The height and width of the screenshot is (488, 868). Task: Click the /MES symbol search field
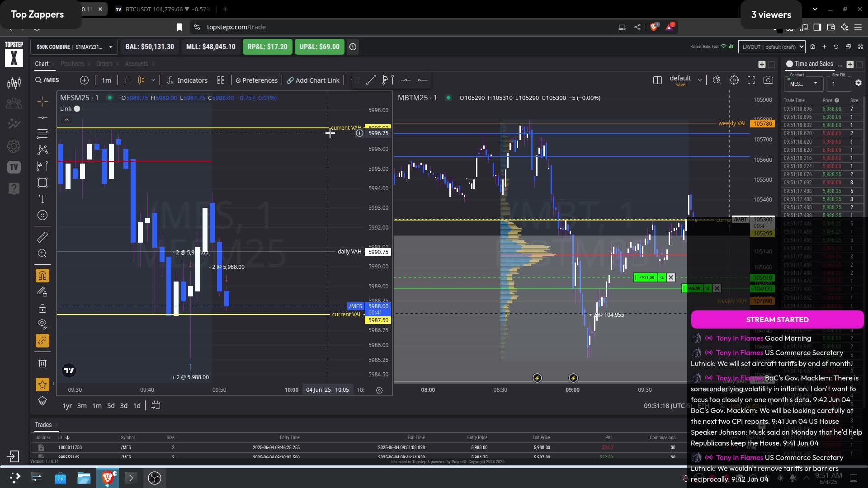click(52, 80)
